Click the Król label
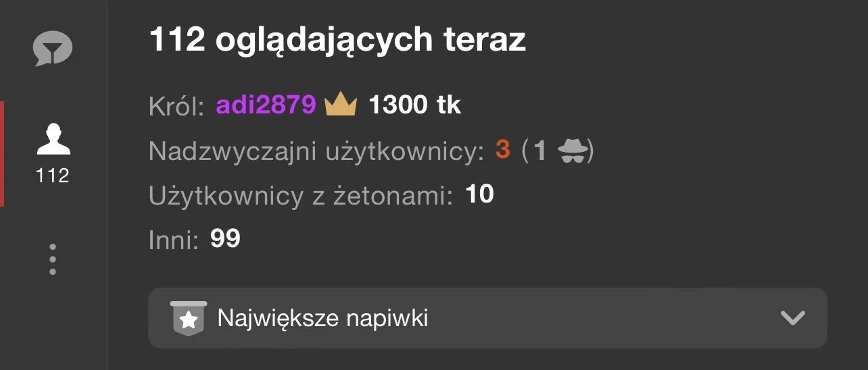868x370 pixels. pos(177,106)
